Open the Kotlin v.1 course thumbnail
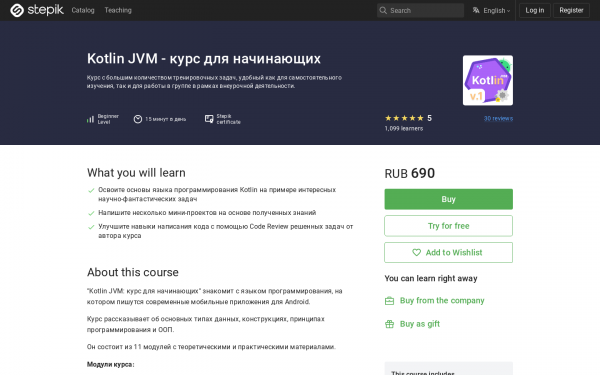This screenshot has width=600, height=375. tap(488, 80)
